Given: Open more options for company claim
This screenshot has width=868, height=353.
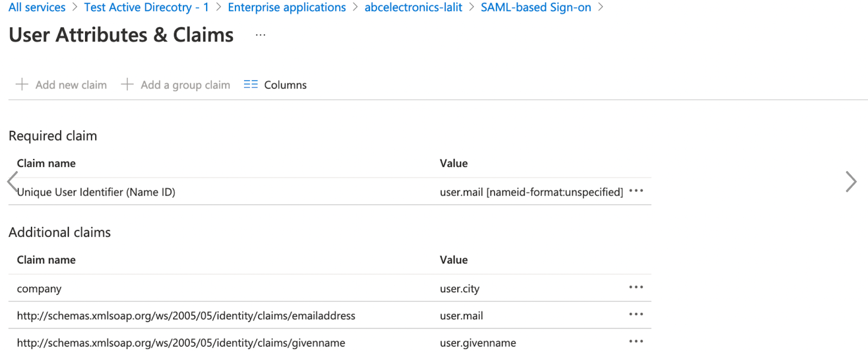Looking at the screenshot, I should (x=636, y=287).
